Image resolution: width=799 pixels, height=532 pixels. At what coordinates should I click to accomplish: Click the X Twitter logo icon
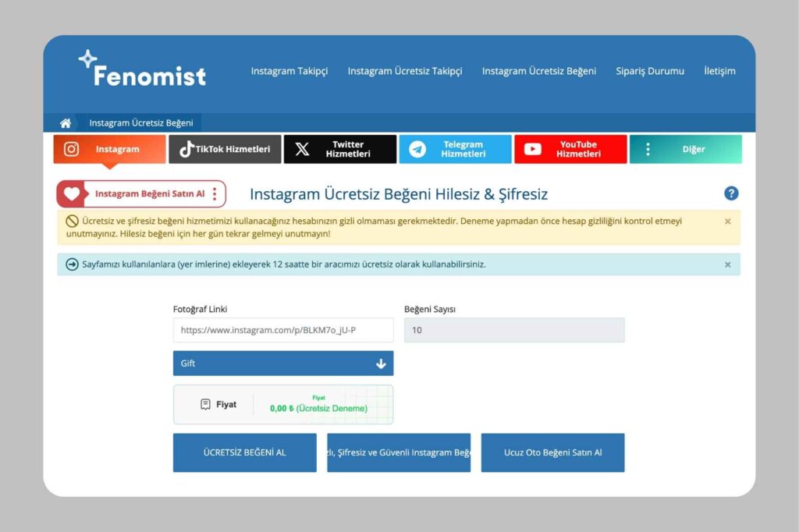(302, 149)
